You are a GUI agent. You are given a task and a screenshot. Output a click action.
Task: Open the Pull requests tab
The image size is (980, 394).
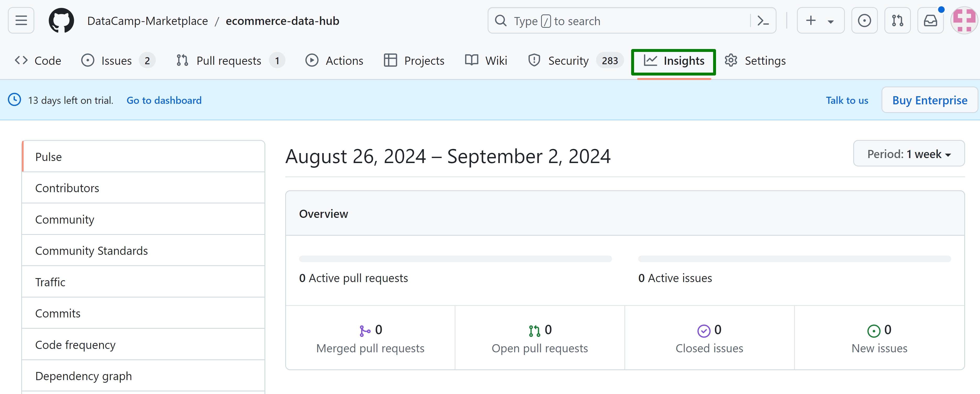pos(230,61)
